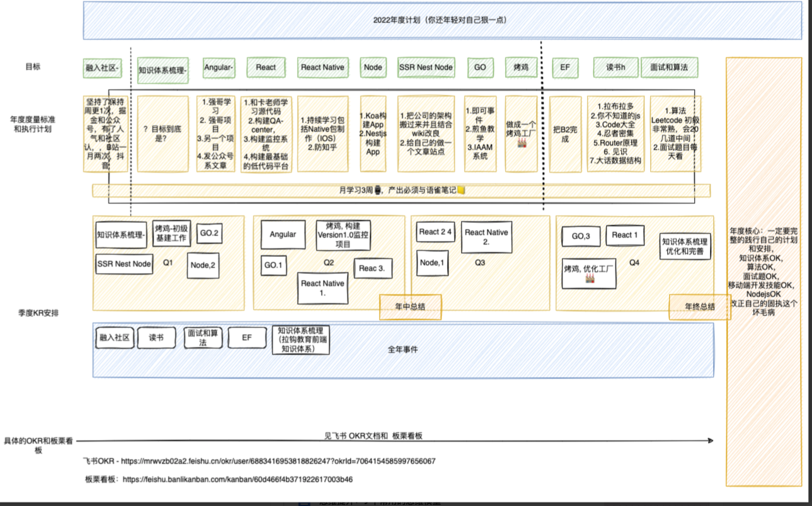Select the GO.1 box in Q2

click(x=272, y=265)
